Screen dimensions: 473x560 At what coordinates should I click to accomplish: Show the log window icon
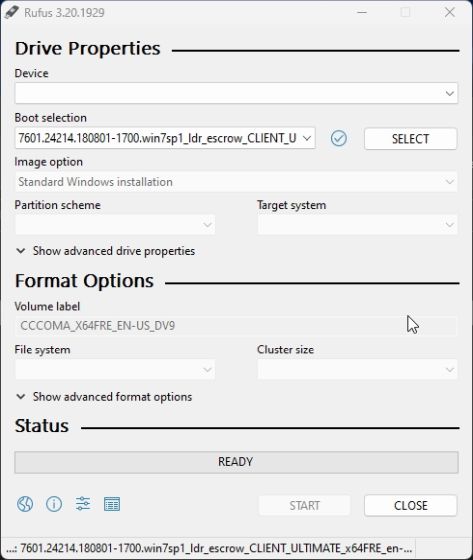click(112, 504)
